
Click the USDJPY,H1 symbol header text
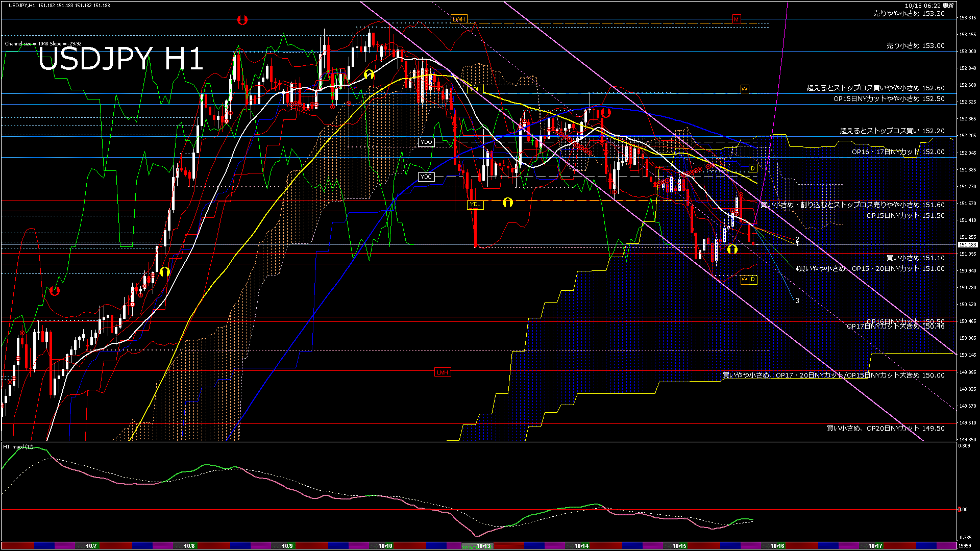pyautogui.click(x=22, y=5)
